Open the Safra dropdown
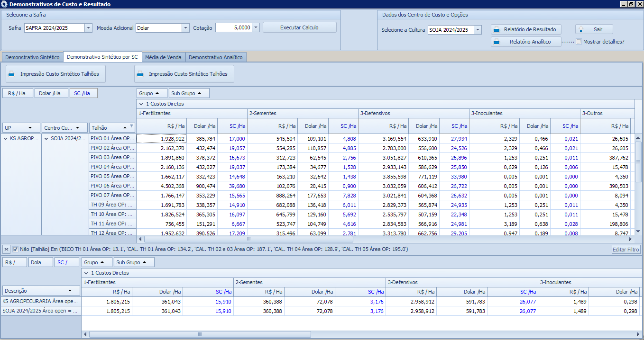The image size is (644, 340). tap(88, 28)
